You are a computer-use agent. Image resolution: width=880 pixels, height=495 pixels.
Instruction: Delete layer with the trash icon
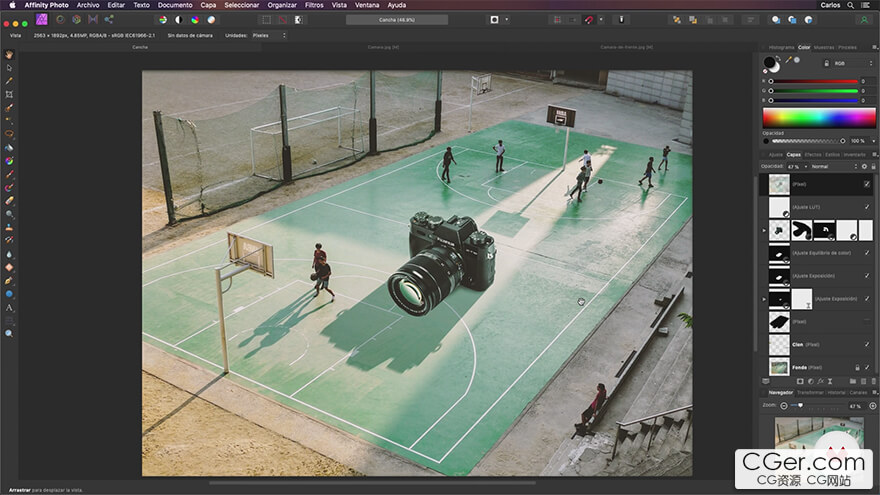point(873,381)
